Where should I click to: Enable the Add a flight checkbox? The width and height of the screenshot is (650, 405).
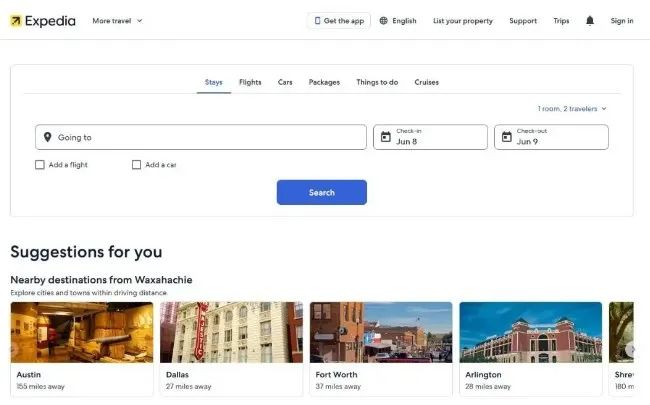[x=40, y=165]
